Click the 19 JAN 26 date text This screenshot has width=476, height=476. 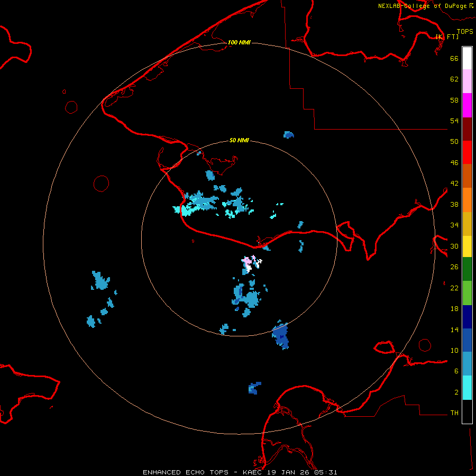pos(288,472)
